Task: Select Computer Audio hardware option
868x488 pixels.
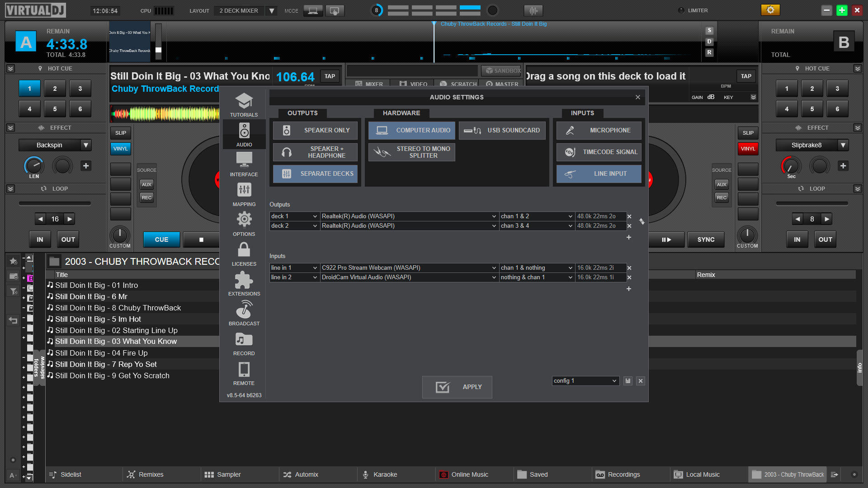Action: (412, 131)
